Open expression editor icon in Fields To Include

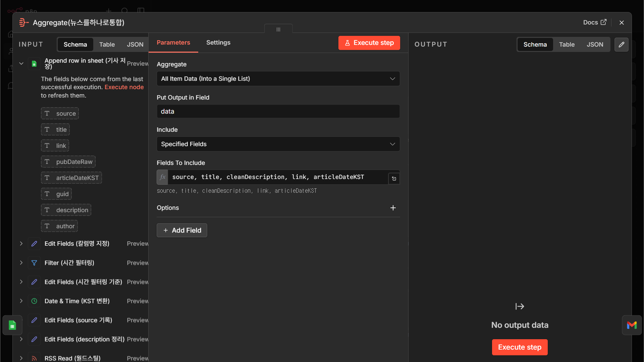tap(394, 179)
